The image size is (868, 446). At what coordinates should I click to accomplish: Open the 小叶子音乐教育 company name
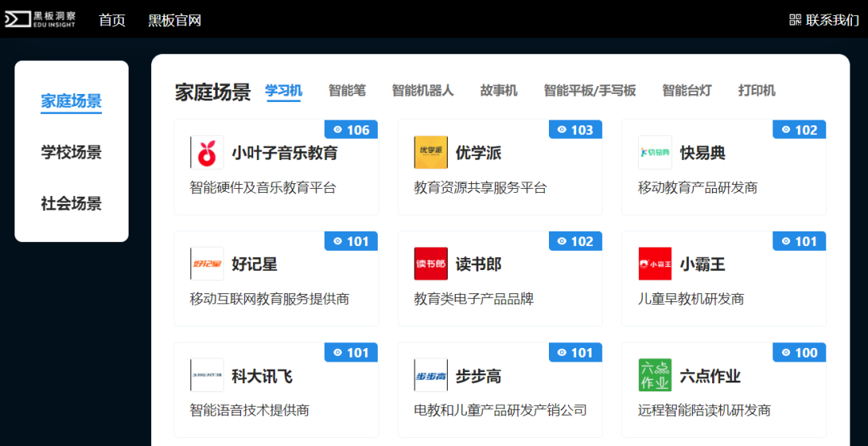pyautogui.click(x=285, y=153)
